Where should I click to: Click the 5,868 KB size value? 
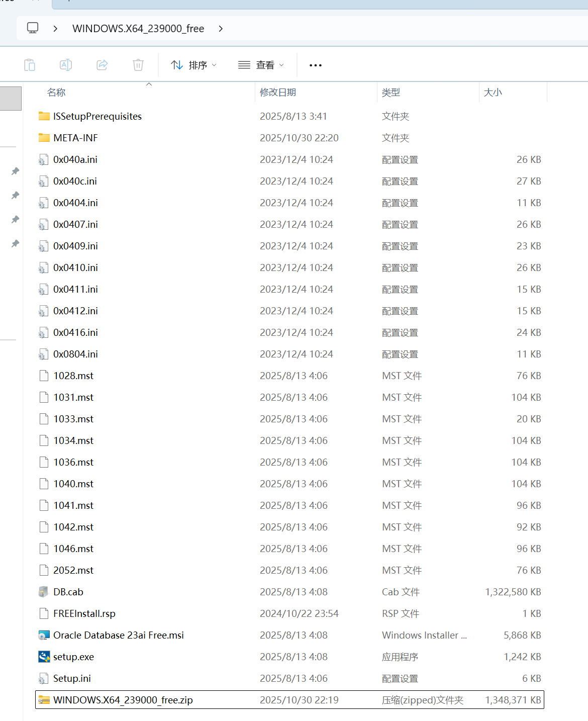click(x=523, y=635)
